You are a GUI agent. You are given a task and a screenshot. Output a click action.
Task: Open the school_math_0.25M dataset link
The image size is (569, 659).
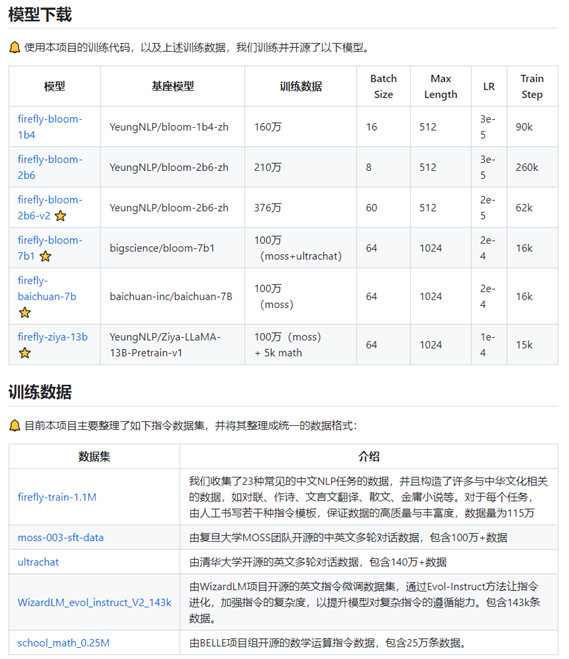pos(63,643)
